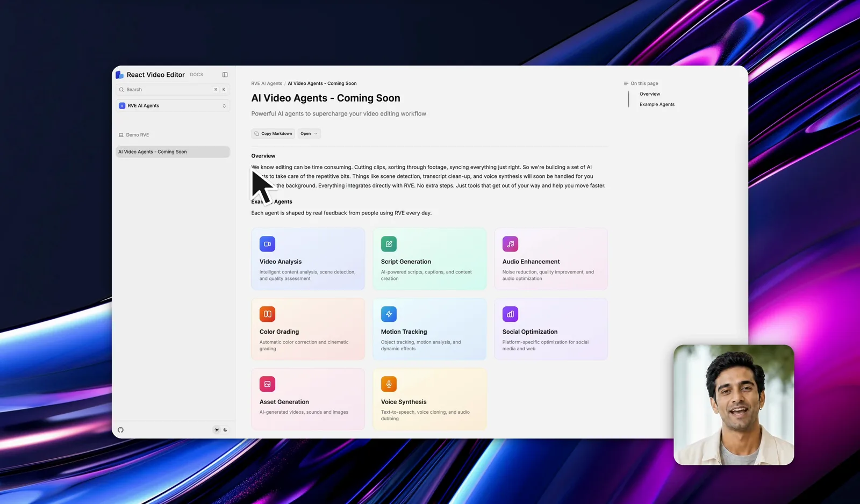
Task: Click the Text-to-speech description text
Action: click(425, 416)
